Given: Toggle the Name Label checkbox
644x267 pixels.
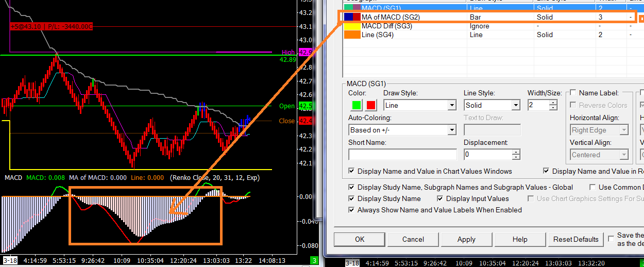Looking at the screenshot, I should click(572, 93).
